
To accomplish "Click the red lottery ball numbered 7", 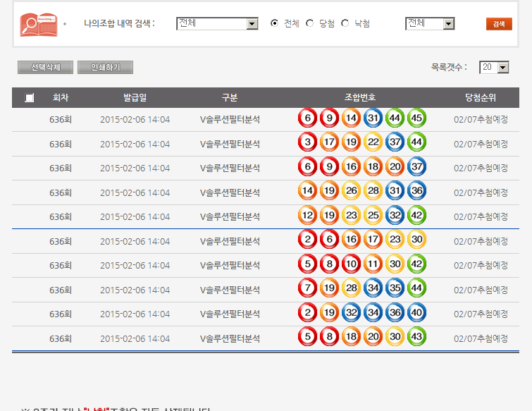I will click(x=307, y=288).
